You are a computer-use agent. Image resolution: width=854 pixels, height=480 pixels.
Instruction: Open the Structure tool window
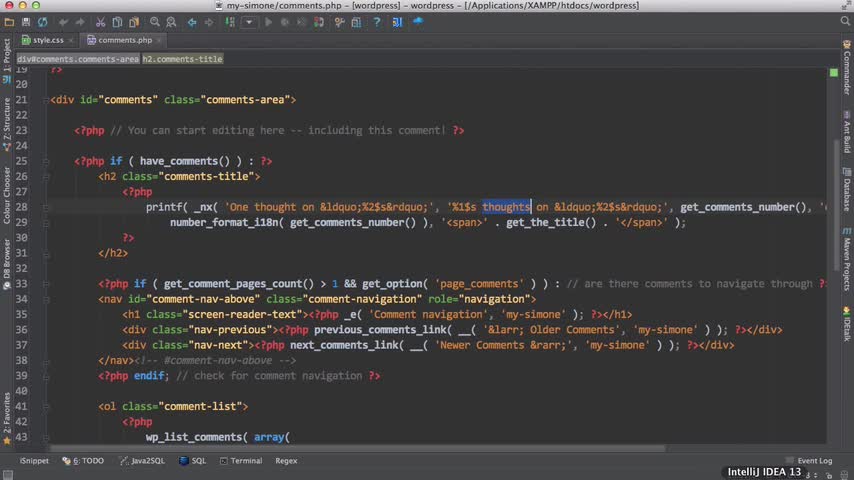click(x=7, y=124)
